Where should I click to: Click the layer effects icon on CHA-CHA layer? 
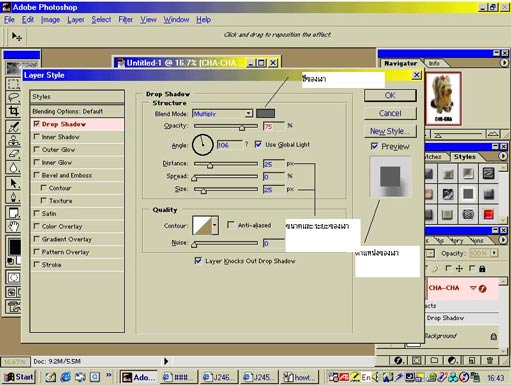point(483,288)
